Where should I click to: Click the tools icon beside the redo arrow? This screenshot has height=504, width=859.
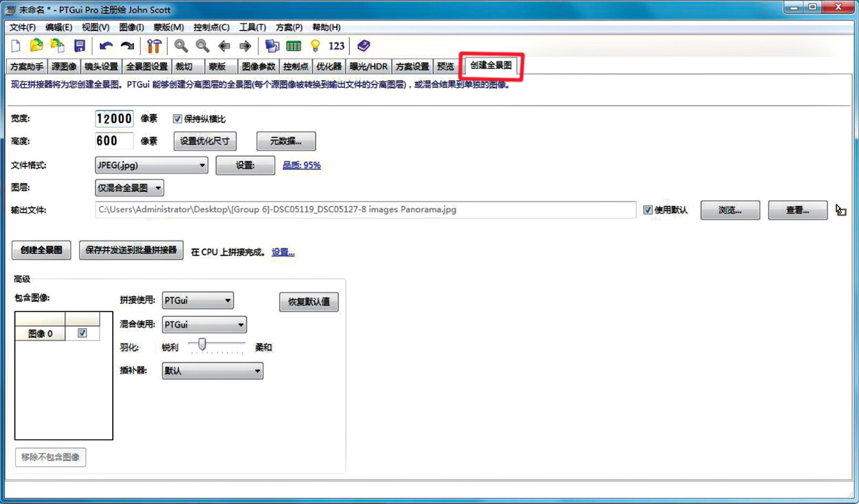click(154, 46)
